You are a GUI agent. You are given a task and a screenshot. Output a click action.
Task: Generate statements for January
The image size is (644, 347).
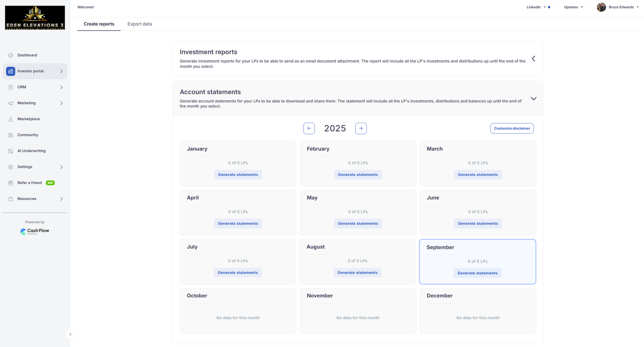click(x=238, y=175)
